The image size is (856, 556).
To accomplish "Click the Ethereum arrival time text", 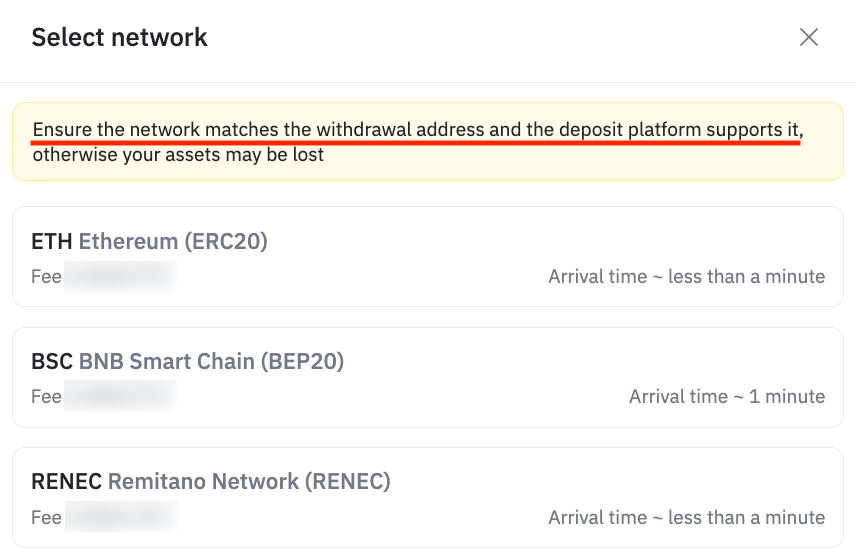I will coord(686,276).
